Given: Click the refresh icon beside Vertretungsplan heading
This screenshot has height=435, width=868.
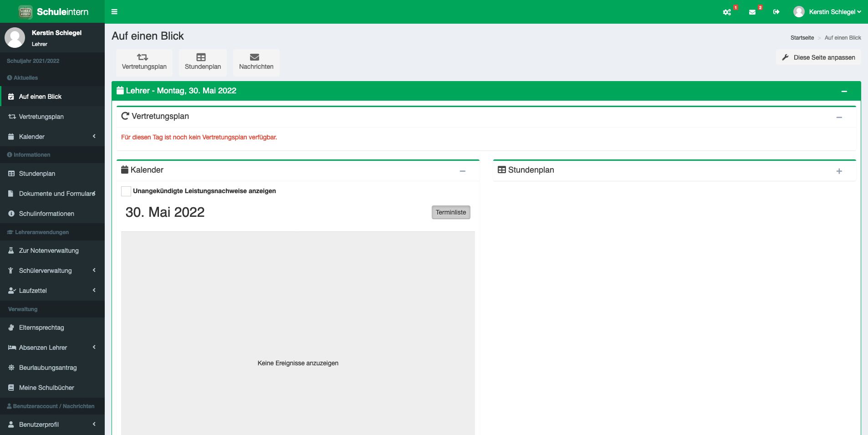Looking at the screenshot, I should point(125,116).
